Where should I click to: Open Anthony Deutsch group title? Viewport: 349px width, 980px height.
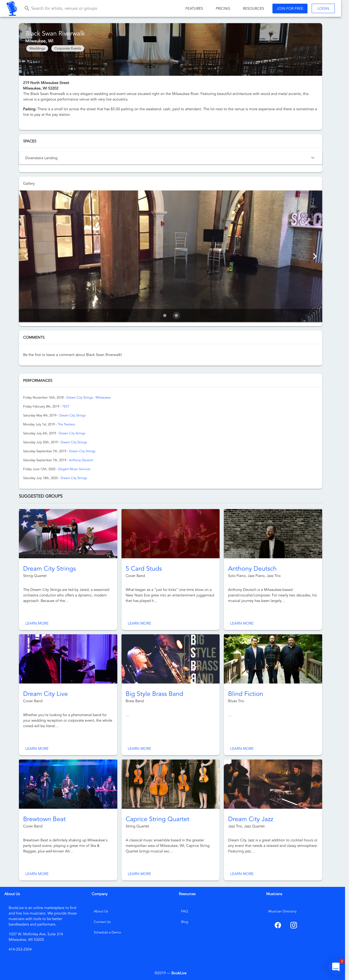click(x=252, y=568)
